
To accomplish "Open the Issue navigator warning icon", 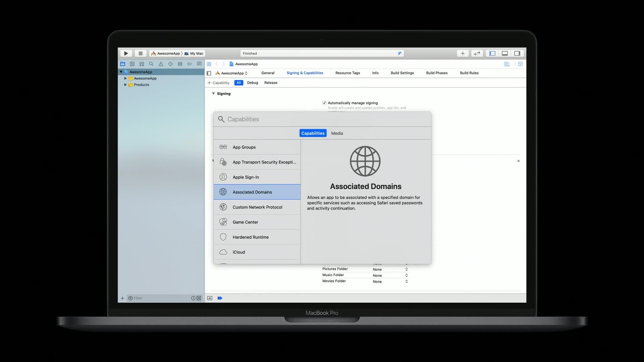I will [x=161, y=64].
